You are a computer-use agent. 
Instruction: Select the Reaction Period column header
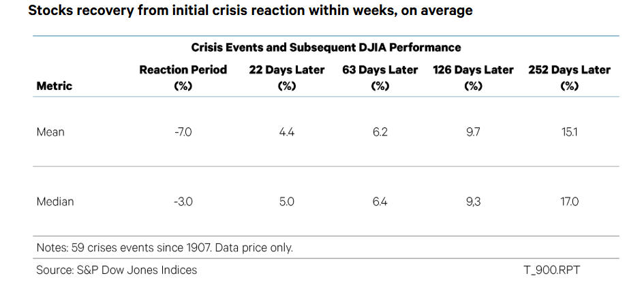click(183, 78)
